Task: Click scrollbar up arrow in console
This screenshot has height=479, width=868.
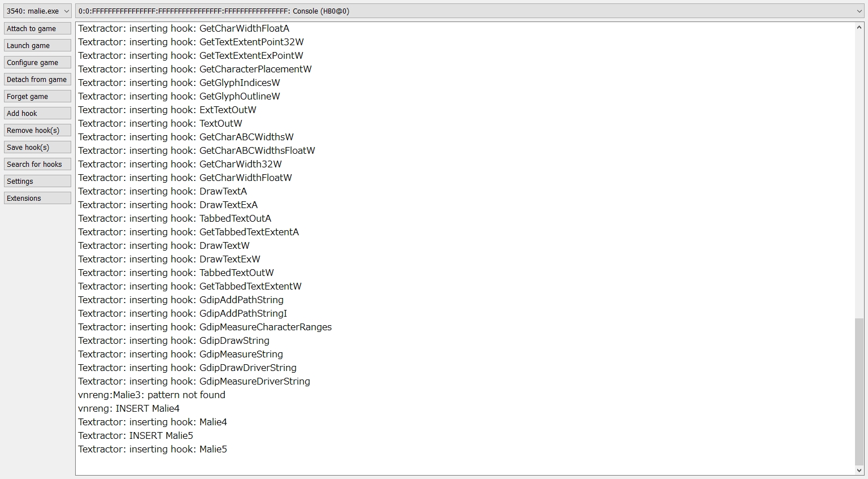Action: 860,27
